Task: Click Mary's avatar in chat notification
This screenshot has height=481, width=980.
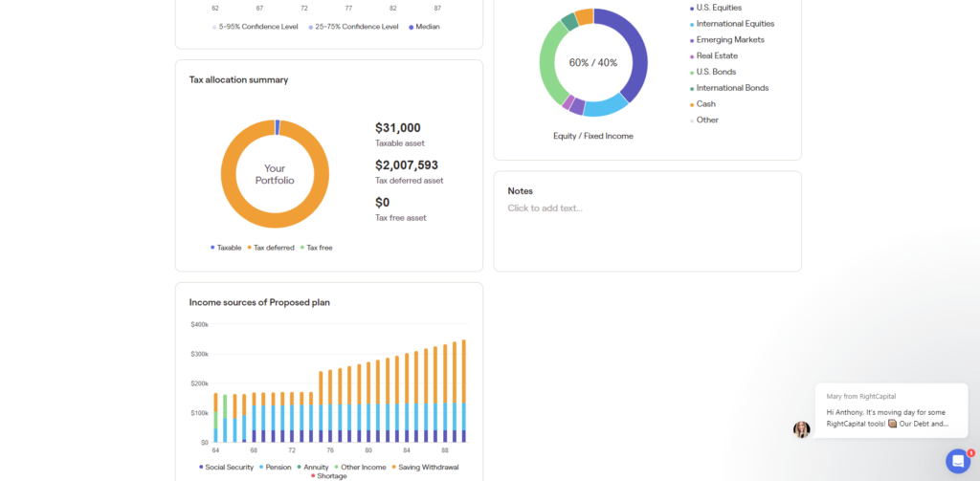Action: pyautogui.click(x=801, y=429)
